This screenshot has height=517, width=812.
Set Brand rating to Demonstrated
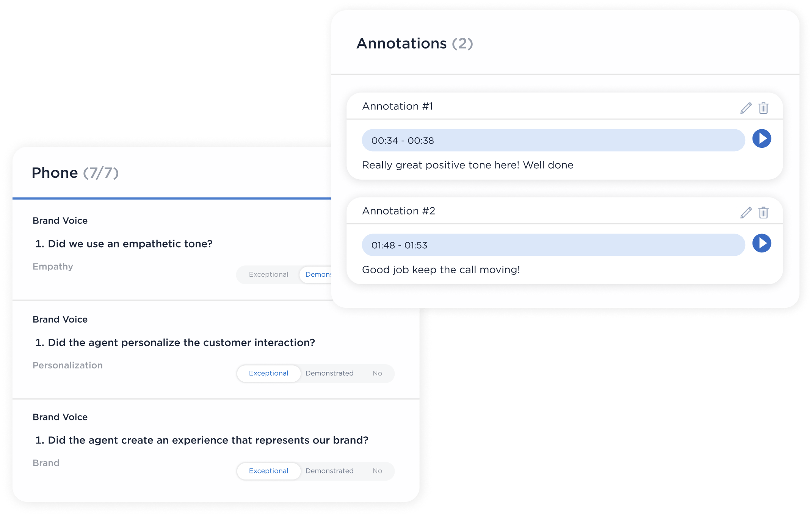click(x=329, y=471)
